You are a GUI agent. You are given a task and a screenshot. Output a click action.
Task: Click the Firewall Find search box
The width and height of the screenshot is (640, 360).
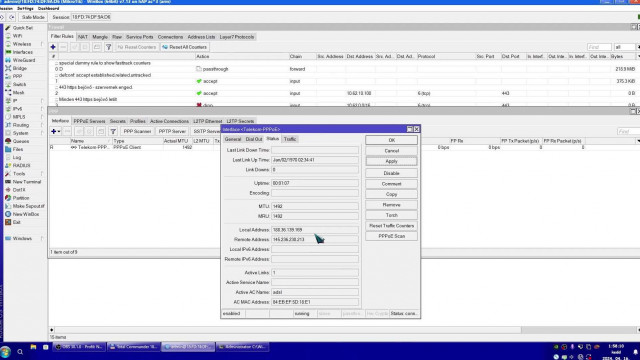[x=599, y=47]
